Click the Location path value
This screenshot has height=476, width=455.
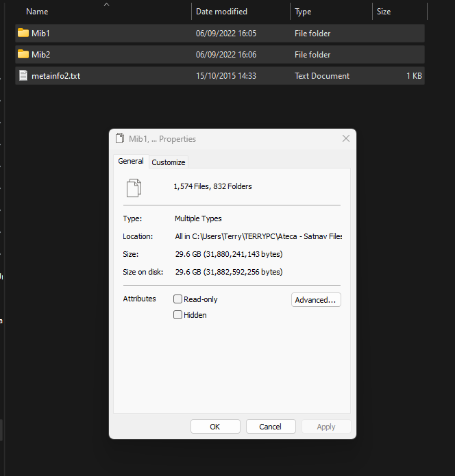pos(258,236)
